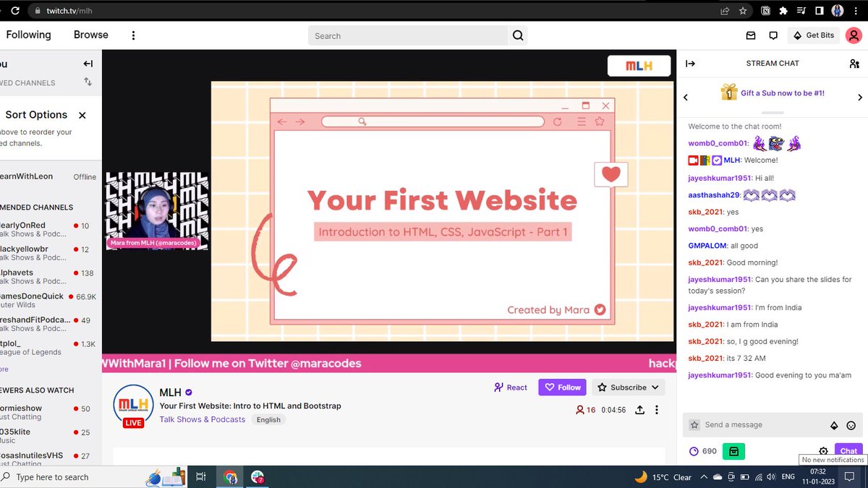The height and width of the screenshot is (488, 868).
Task: Open the FreshandFitPodcast channel entry
Action: click(49, 324)
